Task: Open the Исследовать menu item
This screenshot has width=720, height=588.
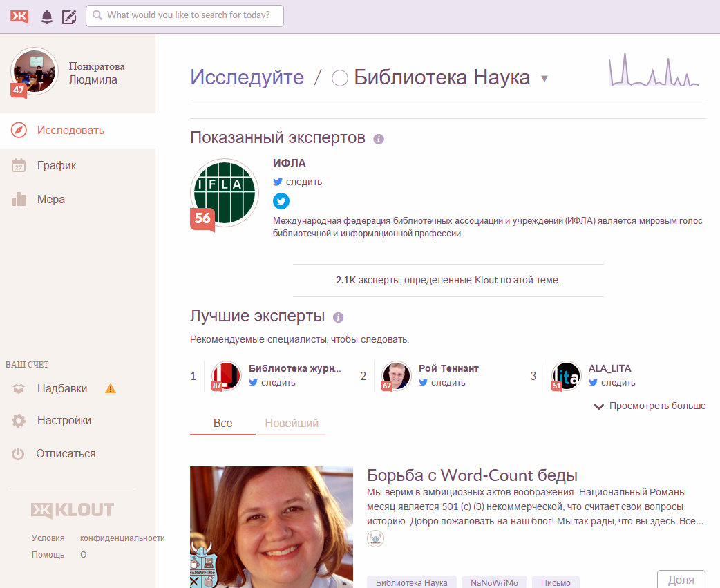Action: click(70, 131)
